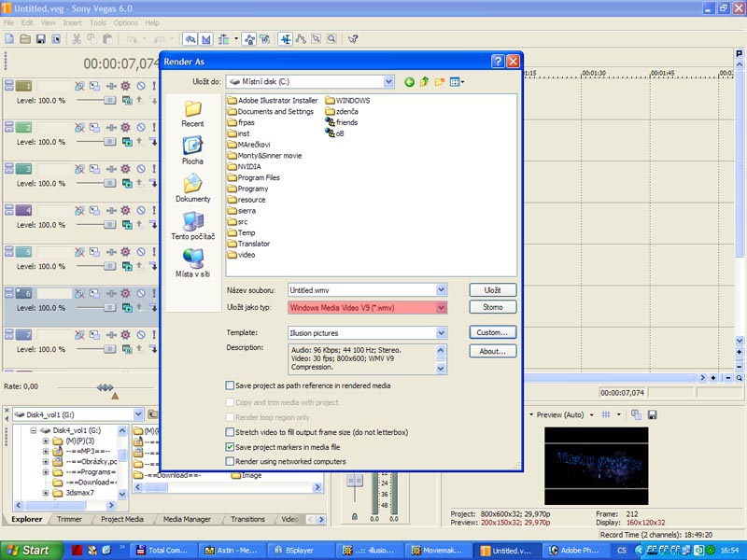Viewport: 747px width, 560px height.
Task: Click the About... button
Action: (493, 351)
